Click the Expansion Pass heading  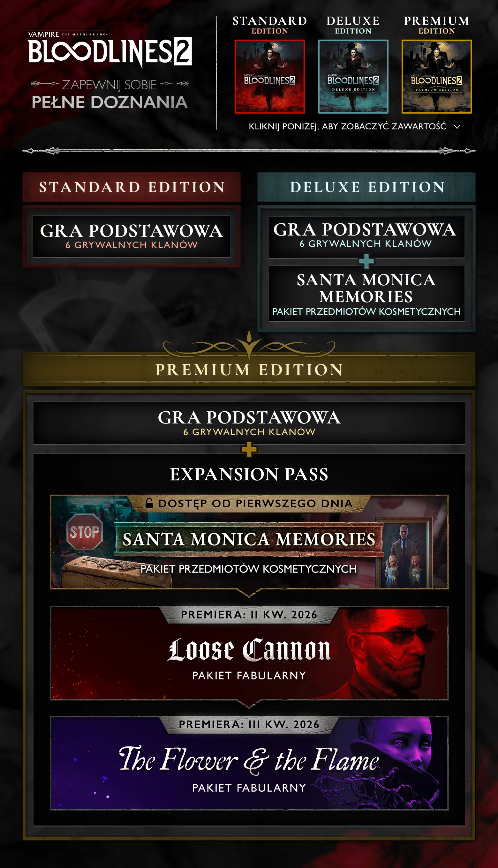[x=249, y=474]
